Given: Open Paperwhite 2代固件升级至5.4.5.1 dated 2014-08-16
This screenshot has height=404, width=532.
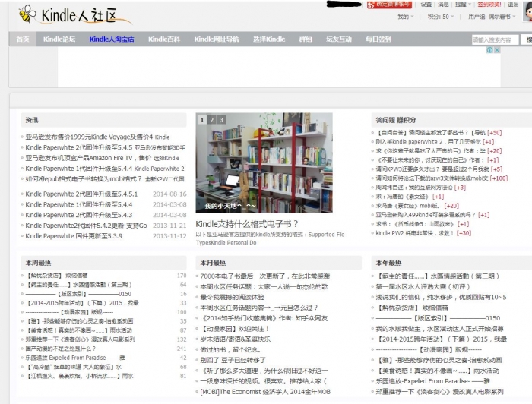Looking at the screenshot, I should pyautogui.click(x=81, y=194).
